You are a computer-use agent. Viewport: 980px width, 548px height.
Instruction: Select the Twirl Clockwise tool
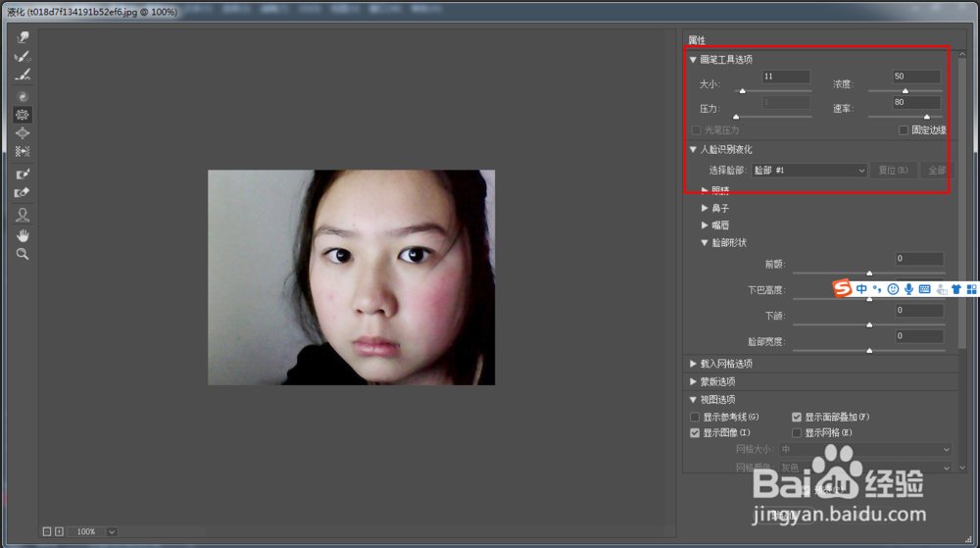click(23, 96)
